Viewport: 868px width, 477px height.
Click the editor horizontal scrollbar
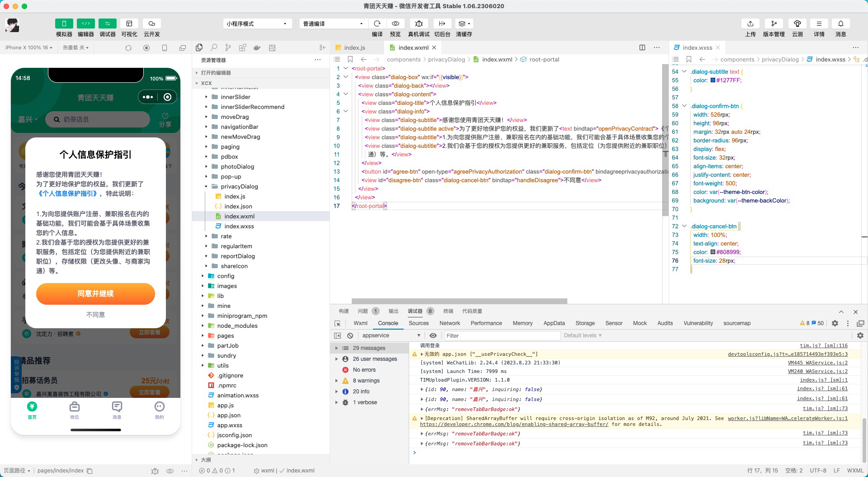[459, 301]
